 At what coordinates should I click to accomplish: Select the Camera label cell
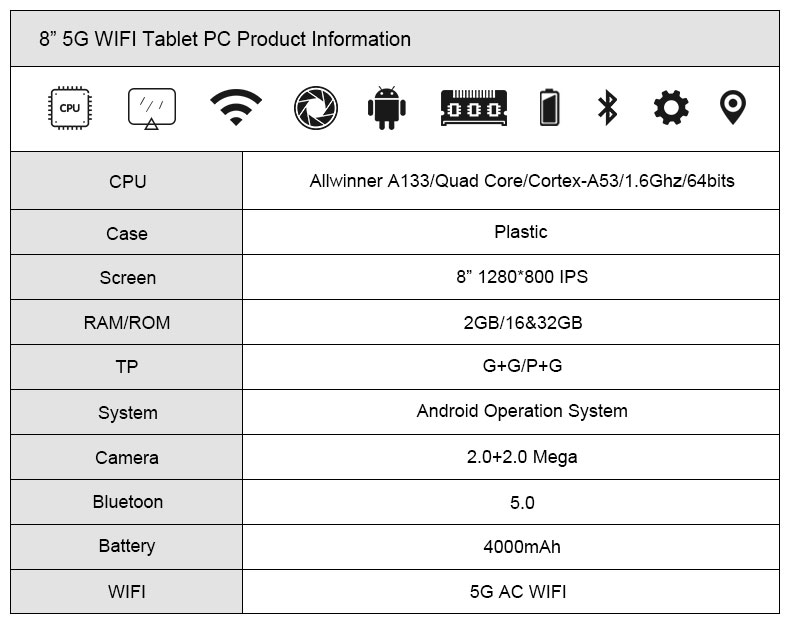126,457
